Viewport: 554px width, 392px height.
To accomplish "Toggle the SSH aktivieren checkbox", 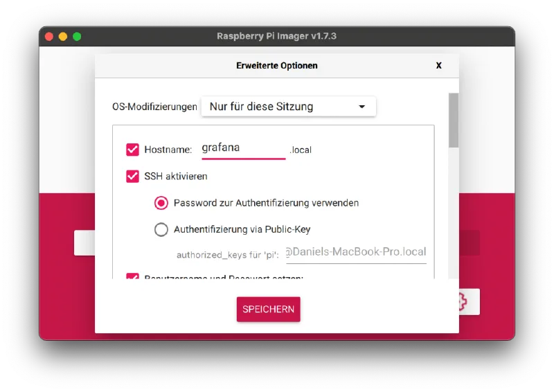I will 132,176.
